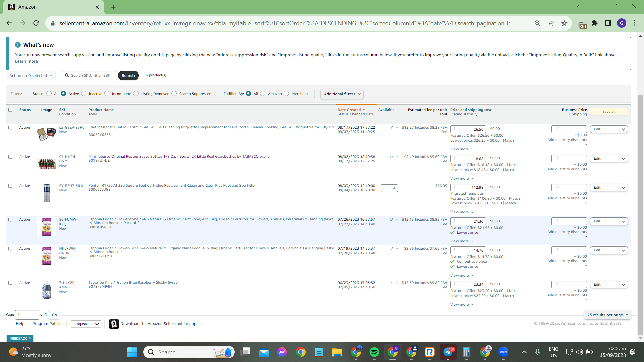Open the Chrome extensions puzzle icon
Screen dimensions: 644x362
tap(595, 23)
